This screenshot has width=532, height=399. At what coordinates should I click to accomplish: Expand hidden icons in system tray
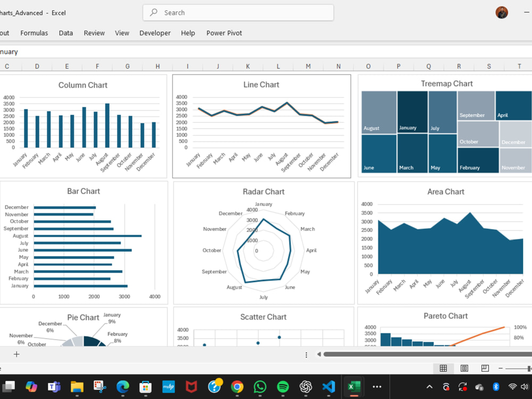coord(429,387)
